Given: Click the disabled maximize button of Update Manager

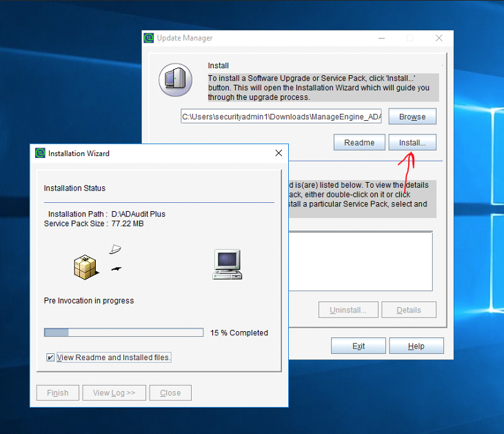Looking at the screenshot, I should point(410,38).
